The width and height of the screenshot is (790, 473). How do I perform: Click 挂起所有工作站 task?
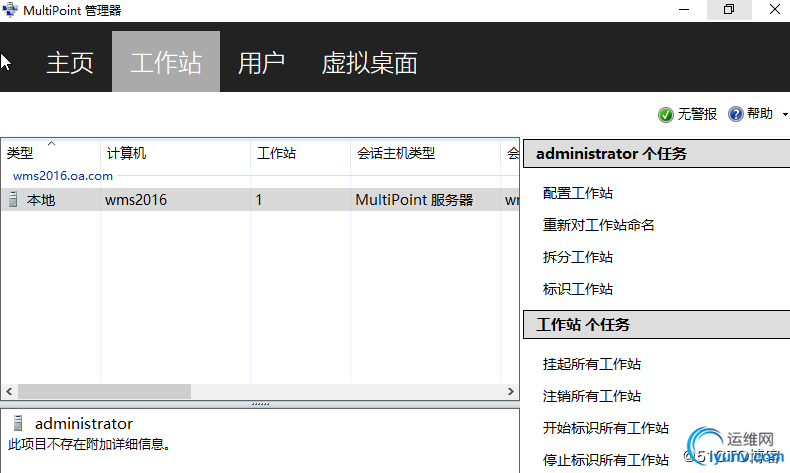[x=592, y=364]
